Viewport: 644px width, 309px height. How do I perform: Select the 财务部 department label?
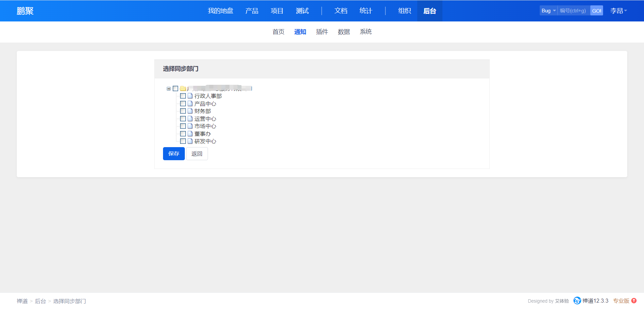tap(203, 111)
